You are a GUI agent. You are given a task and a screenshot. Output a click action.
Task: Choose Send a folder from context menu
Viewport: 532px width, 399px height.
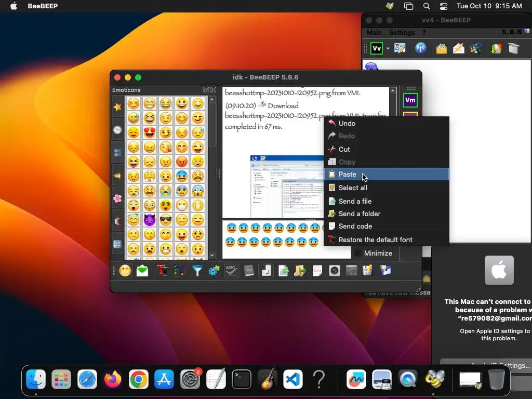pyautogui.click(x=387, y=214)
